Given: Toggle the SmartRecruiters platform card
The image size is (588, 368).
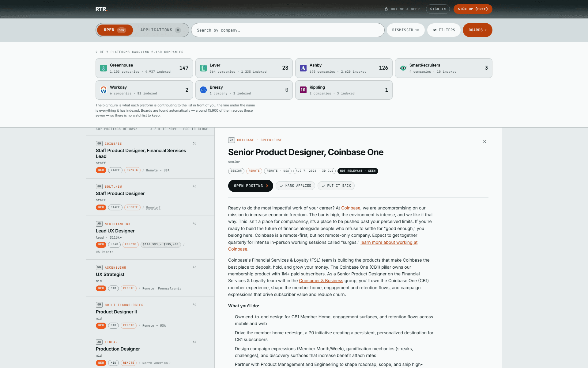Looking at the screenshot, I should point(444,68).
